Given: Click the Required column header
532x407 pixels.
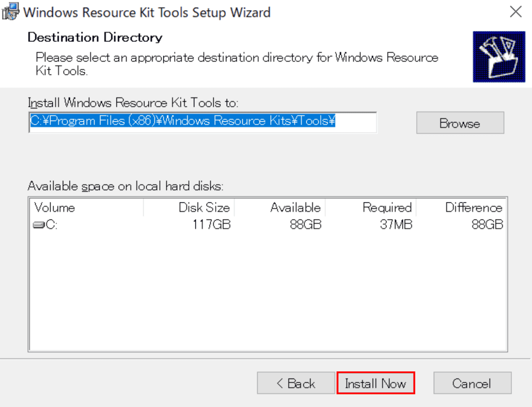Looking at the screenshot, I should (x=371, y=208).
